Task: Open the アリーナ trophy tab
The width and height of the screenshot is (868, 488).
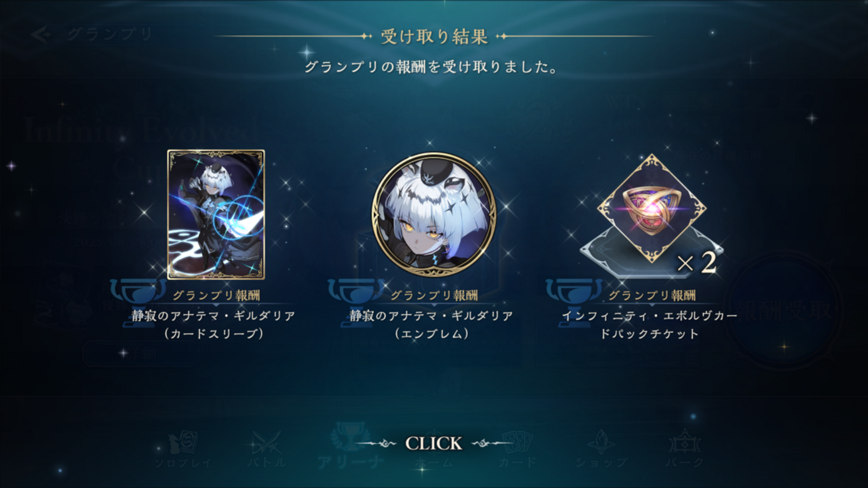Action: click(351, 445)
